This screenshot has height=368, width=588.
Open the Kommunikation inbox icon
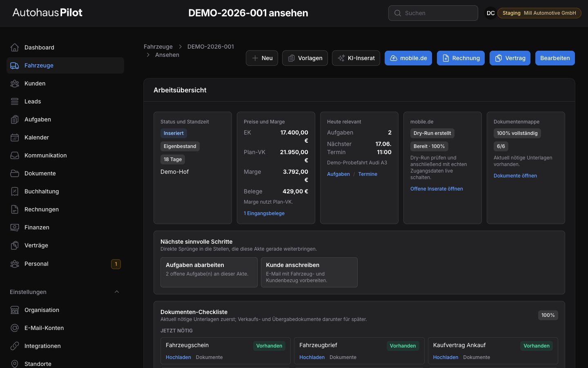coord(15,155)
